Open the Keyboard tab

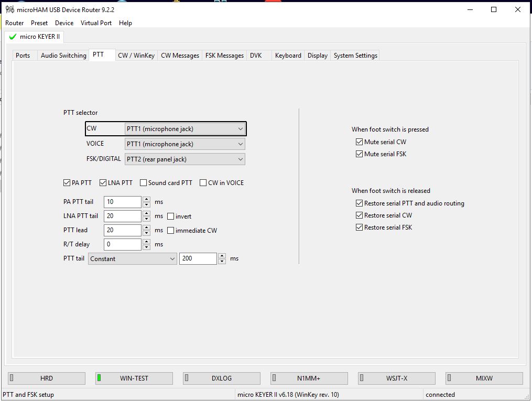288,55
